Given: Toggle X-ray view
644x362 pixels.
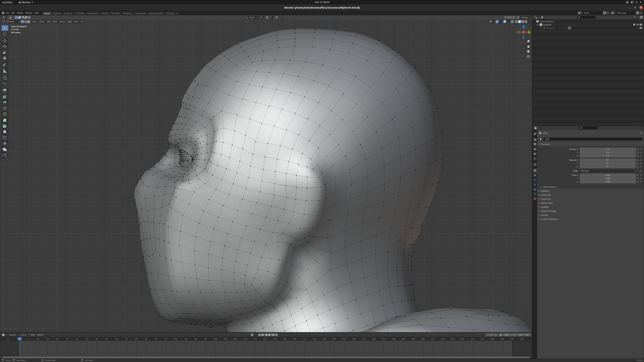Looking at the screenshot, I should tap(512, 22).
